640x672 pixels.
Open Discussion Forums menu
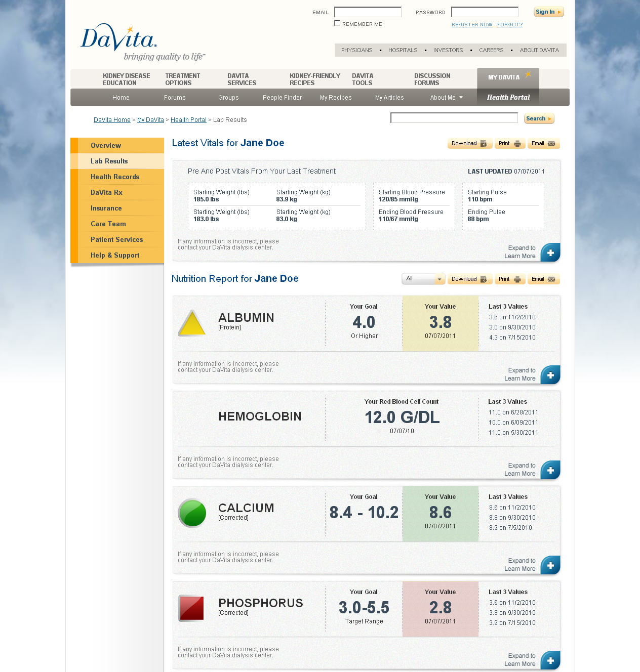coord(432,79)
